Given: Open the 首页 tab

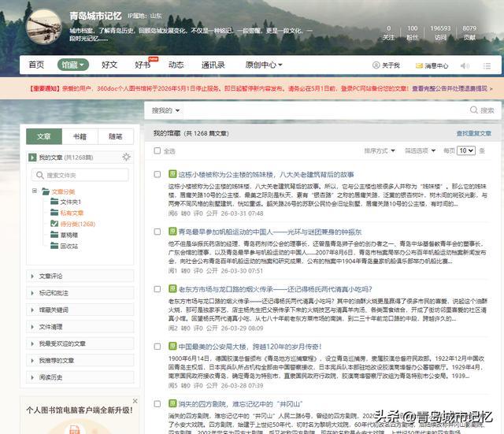Looking at the screenshot, I should 36,65.
